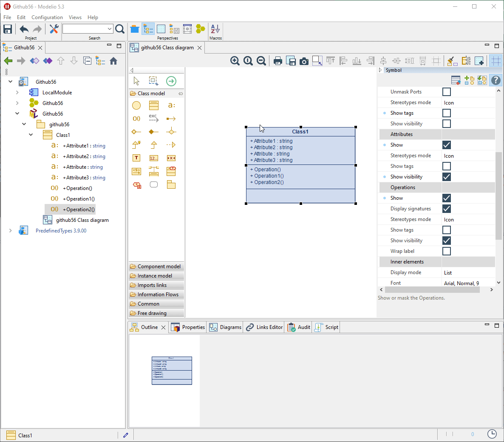
Task: Expand the PredefinedTypes 3.9.00 node
Action: pos(10,230)
